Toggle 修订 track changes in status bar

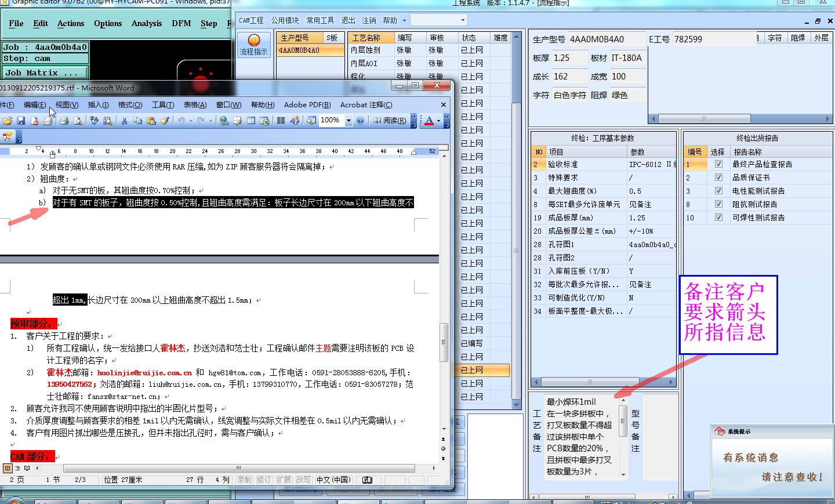pyautogui.click(x=264, y=480)
